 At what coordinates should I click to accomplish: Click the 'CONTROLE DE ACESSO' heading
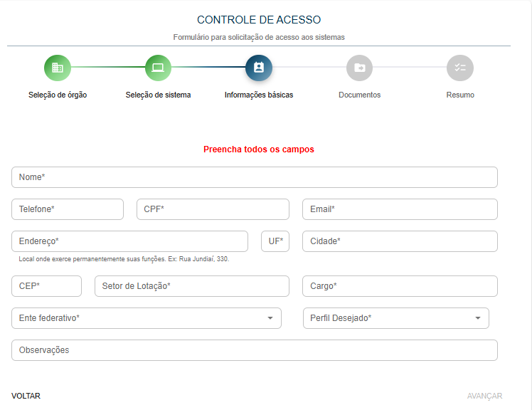[x=259, y=20]
